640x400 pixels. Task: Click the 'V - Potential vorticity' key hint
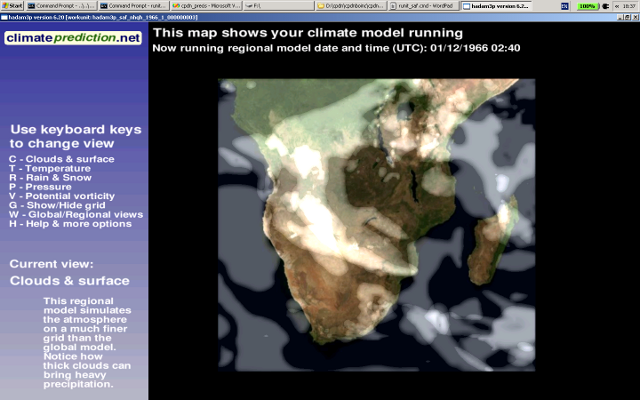point(62,196)
